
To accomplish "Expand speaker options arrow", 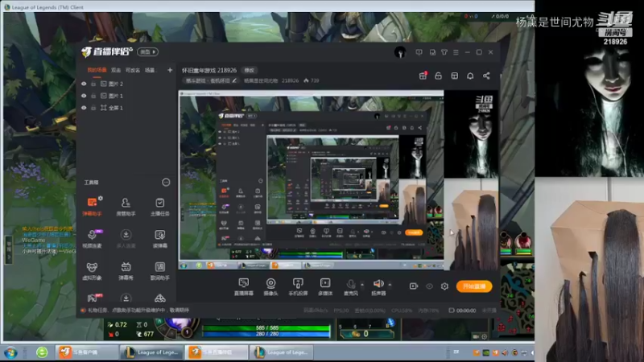I will [390, 285].
